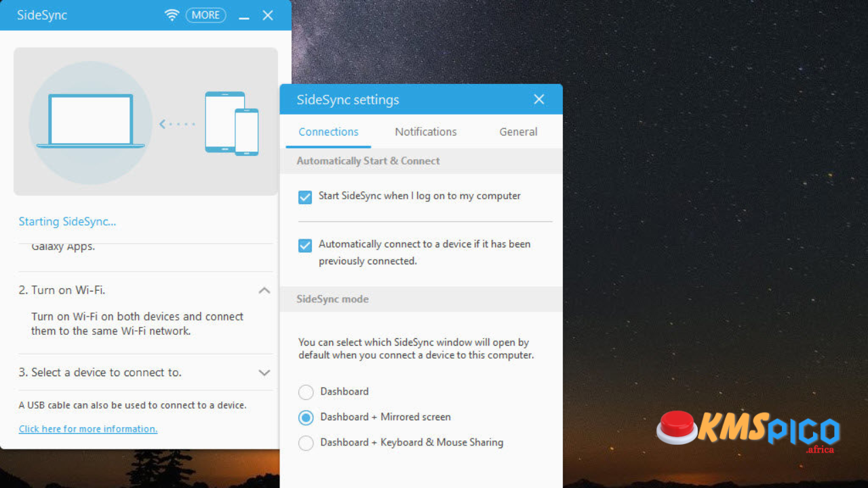
Task: Click the SideSync mode section header
Action: 332,299
